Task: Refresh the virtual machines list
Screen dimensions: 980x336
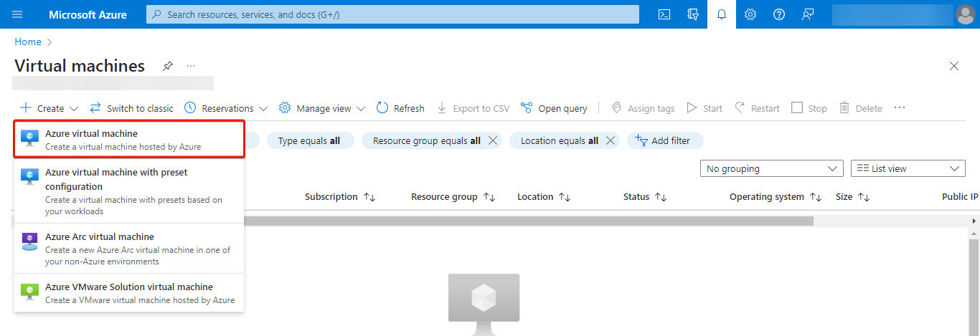Action: [x=400, y=108]
